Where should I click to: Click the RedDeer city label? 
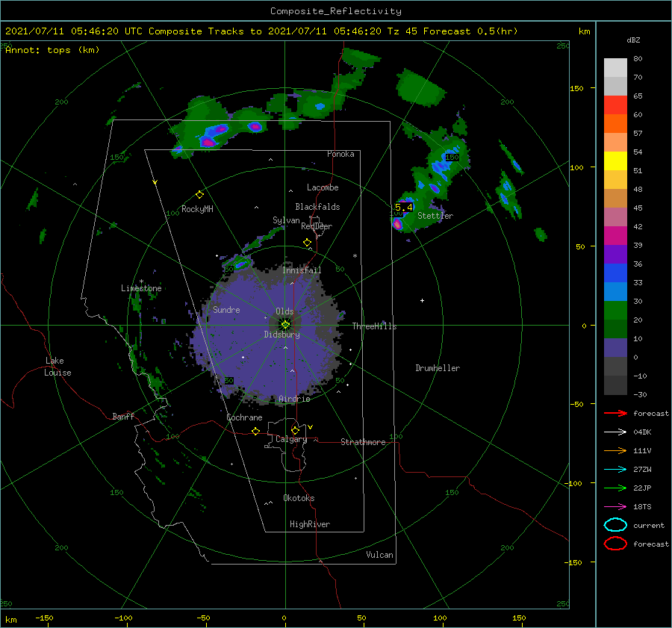tap(317, 226)
